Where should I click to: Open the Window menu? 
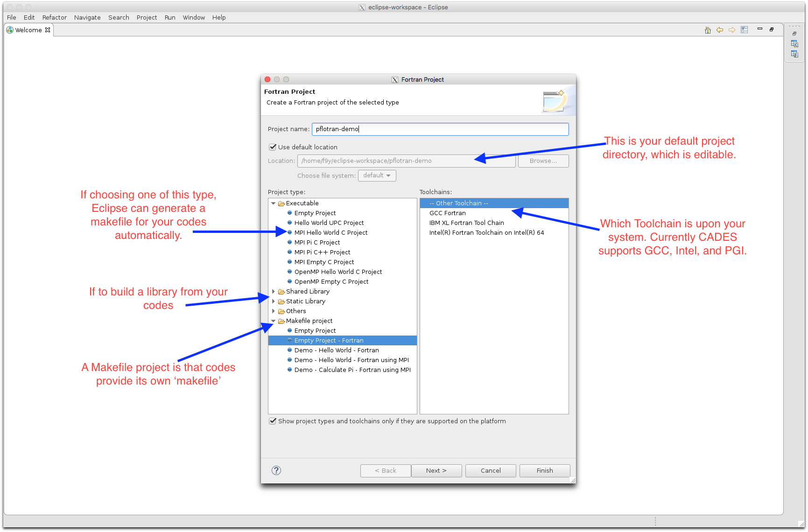click(194, 17)
